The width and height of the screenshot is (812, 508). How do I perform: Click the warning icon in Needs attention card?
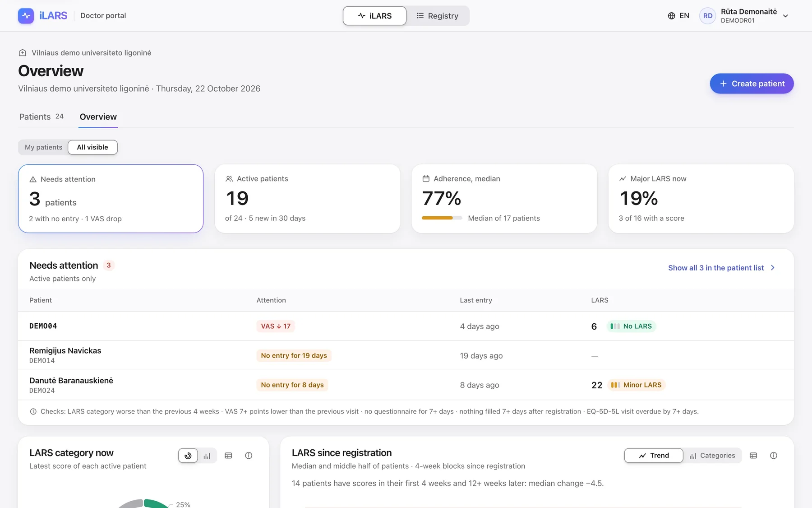33,179
